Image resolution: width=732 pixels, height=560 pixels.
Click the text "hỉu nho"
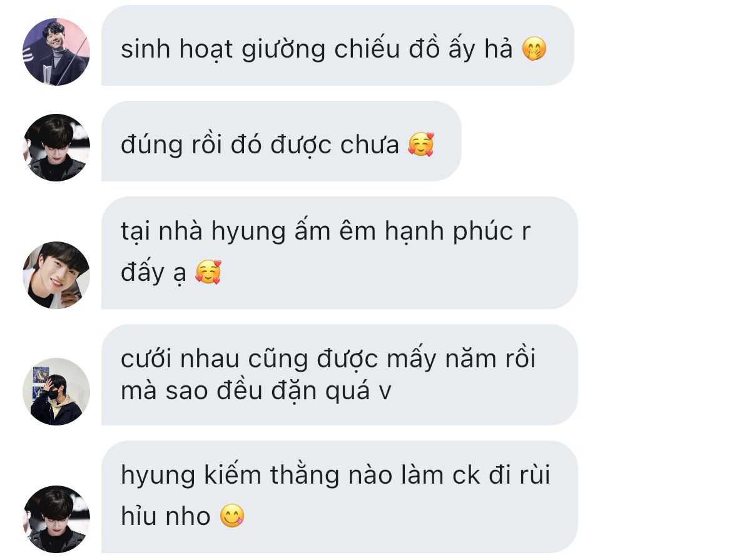(165, 517)
